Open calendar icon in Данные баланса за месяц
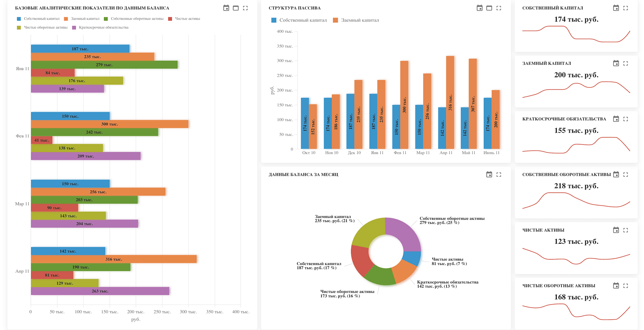The height and width of the screenshot is (330, 644). [489, 175]
